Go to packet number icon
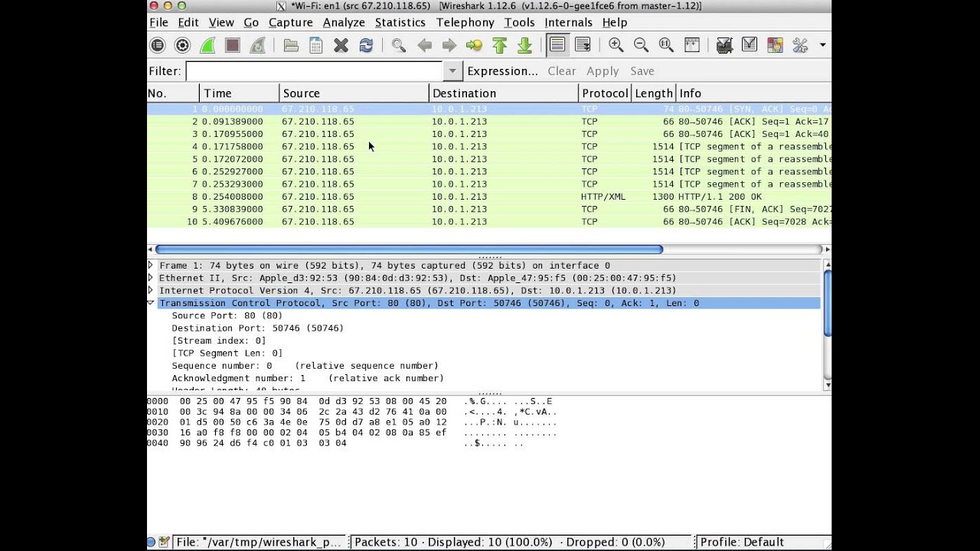This screenshot has width=980, height=551. pos(475,46)
